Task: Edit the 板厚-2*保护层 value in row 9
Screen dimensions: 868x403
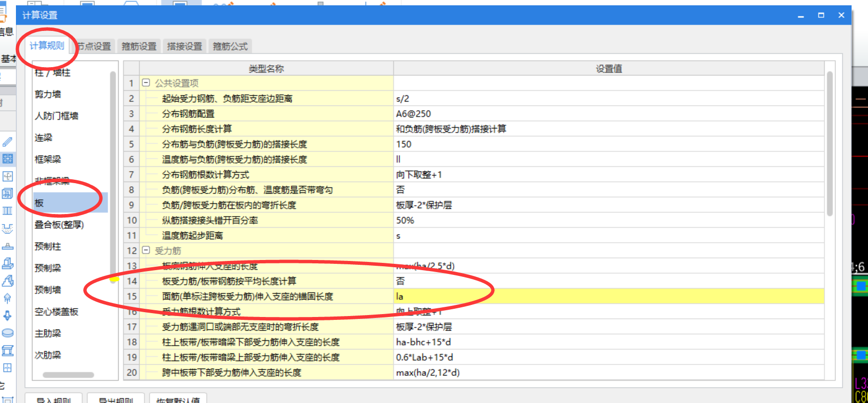Action: [x=609, y=205]
